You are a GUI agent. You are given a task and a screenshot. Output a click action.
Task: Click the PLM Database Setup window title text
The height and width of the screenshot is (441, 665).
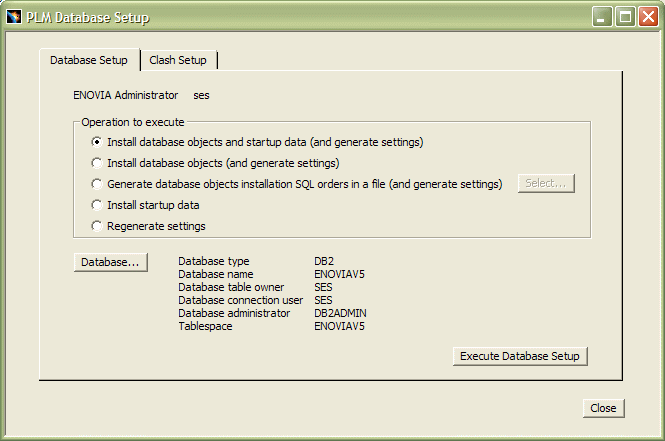point(88,18)
